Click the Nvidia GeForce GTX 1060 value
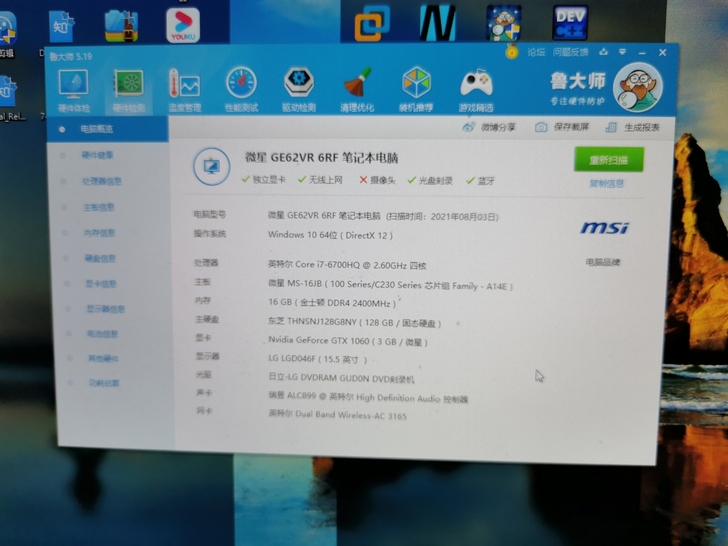This screenshot has width=728, height=546. 348,341
